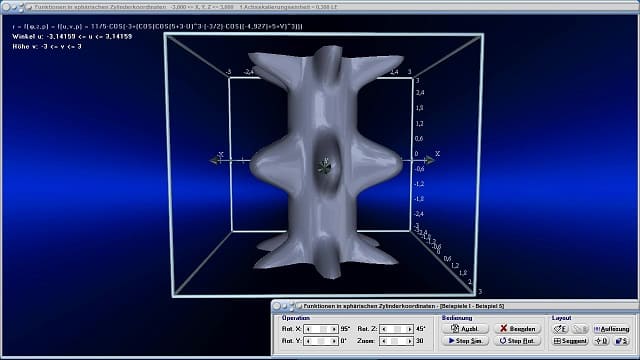This screenshot has height=360, width=640.
Task: Decrease Rot. X with left arrow
Action: coord(308,329)
